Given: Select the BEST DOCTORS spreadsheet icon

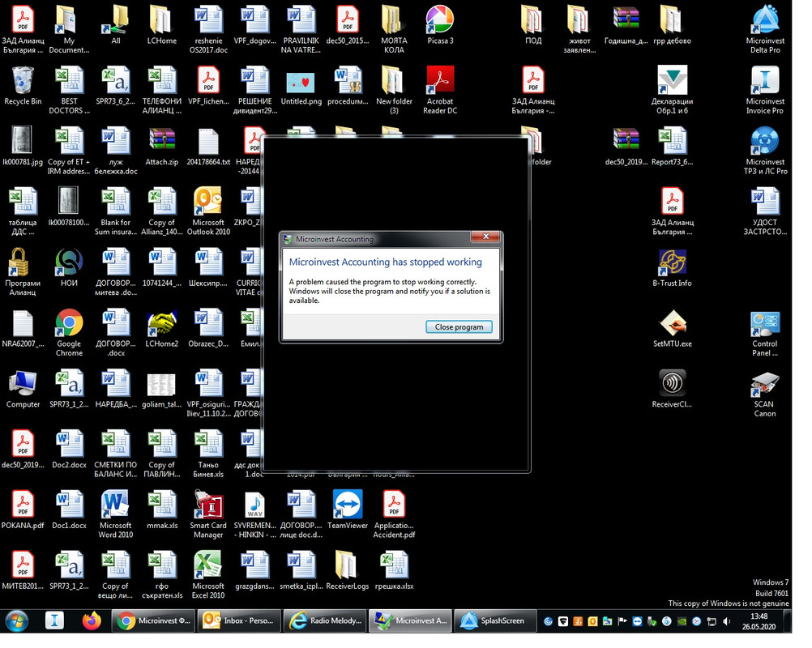Looking at the screenshot, I should pos(69,90).
